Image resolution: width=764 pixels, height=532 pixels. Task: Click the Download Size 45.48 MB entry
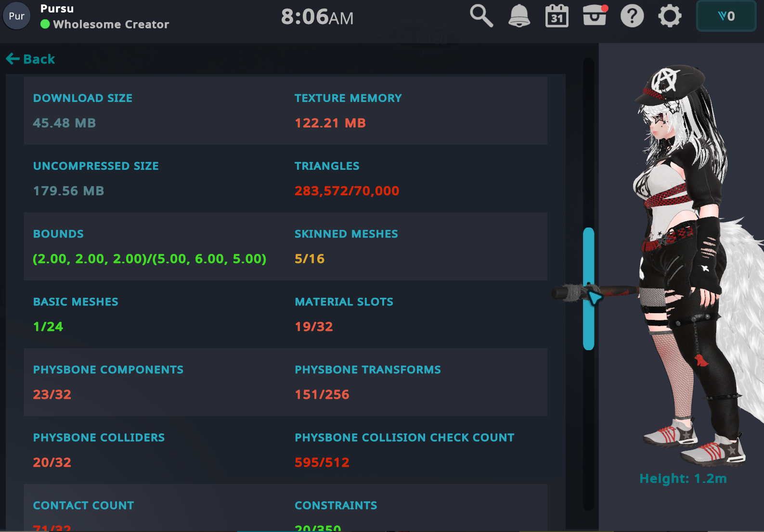pyautogui.click(x=65, y=123)
